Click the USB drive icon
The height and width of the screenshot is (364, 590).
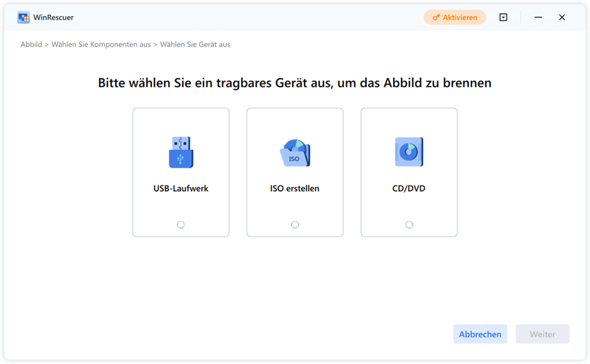coord(181,152)
